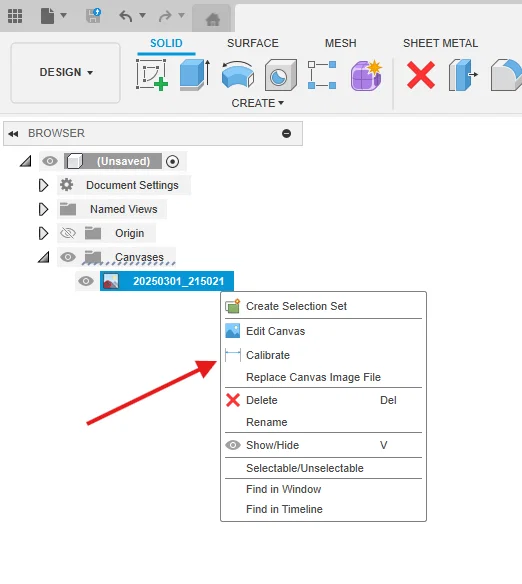Click the Redo arrow
This screenshot has width=522, height=584.
pyautogui.click(x=165, y=16)
